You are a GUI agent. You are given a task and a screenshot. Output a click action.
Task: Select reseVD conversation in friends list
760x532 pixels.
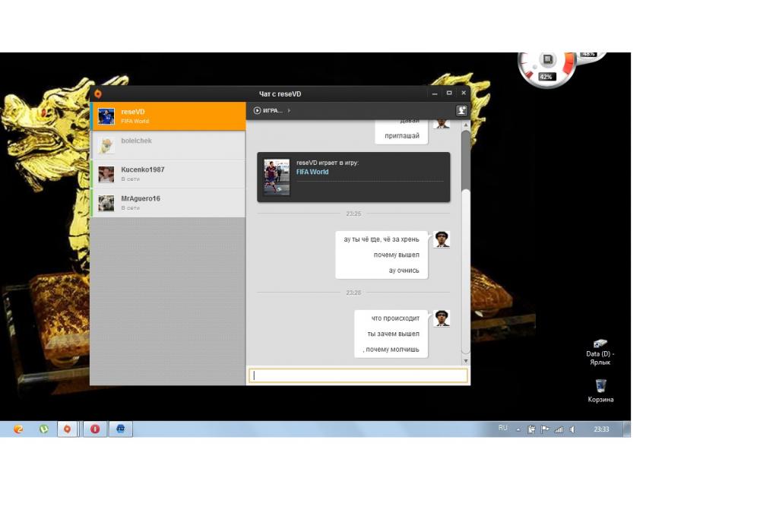[x=168, y=116]
